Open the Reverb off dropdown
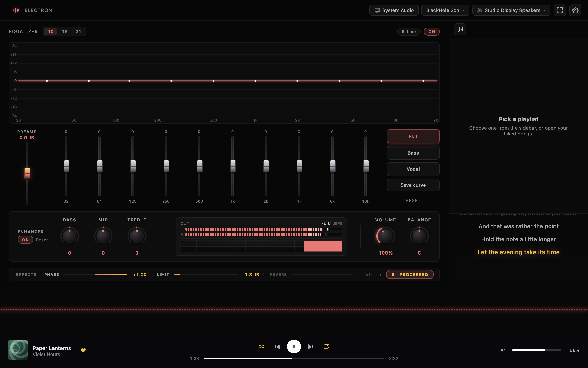This screenshot has height=368, width=588. pos(373,275)
